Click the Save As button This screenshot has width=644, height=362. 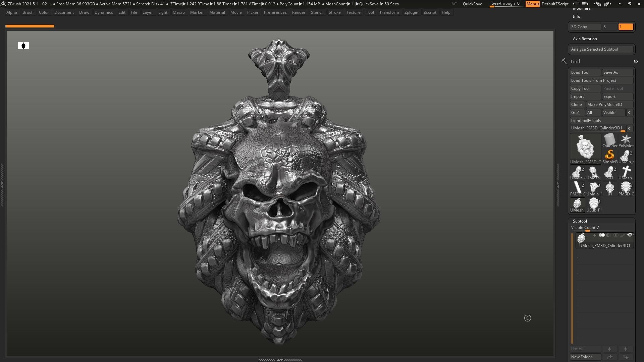pos(618,72)
